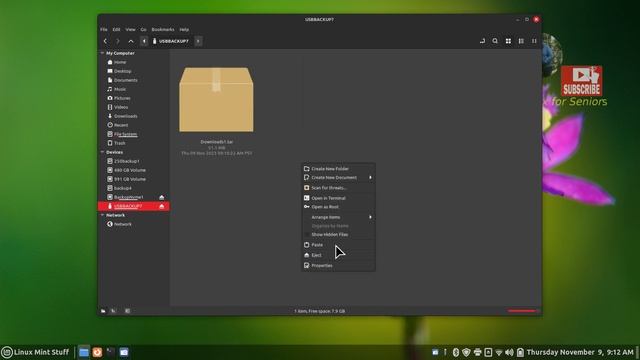The image size is (640, 360).
Task: Go forward with the toolbar forward arrow
Action: click(118, 41)
